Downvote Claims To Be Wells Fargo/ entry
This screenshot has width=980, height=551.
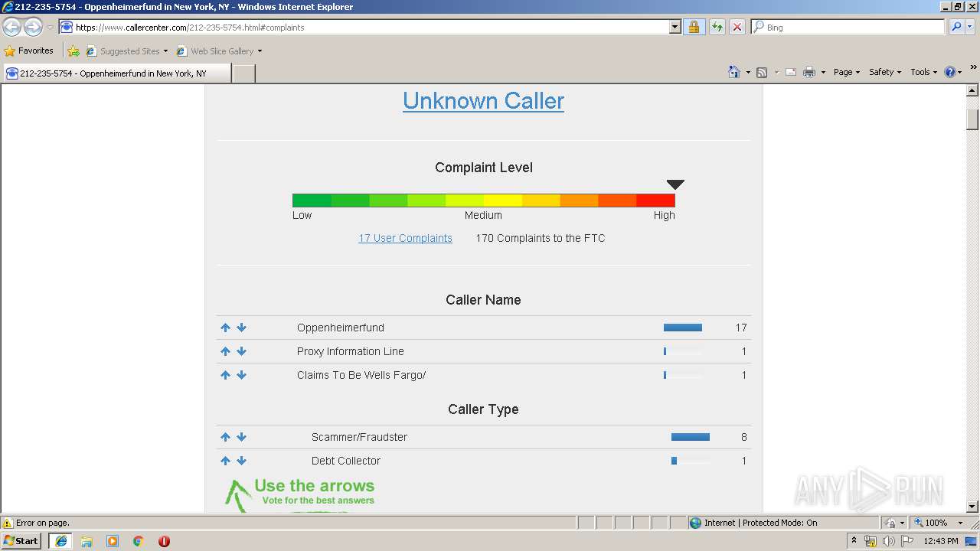(x=241, y=375)
